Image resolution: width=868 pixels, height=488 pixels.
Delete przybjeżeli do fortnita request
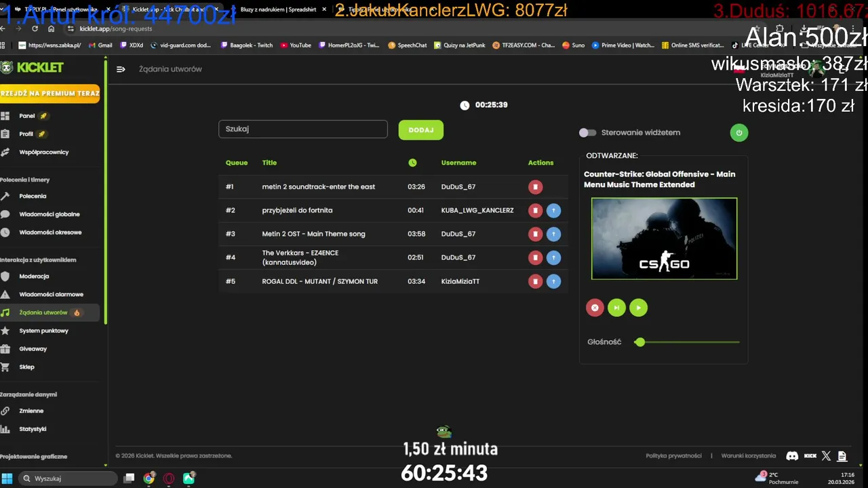click(535, 210)
